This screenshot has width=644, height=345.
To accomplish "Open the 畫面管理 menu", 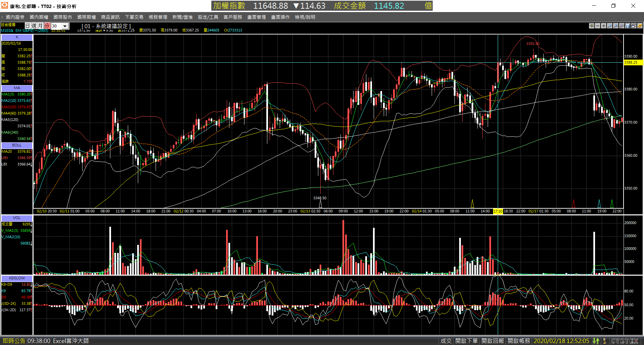I will (257, 17).
